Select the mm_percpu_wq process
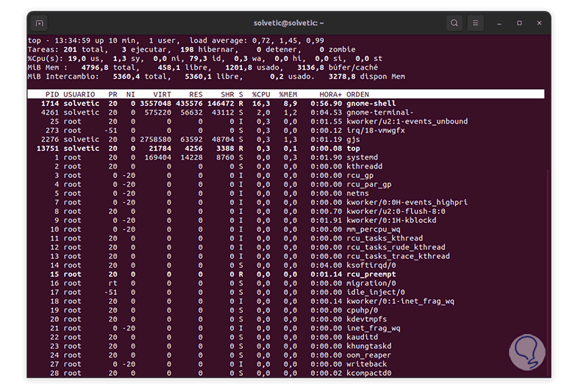 coord(374,229)
